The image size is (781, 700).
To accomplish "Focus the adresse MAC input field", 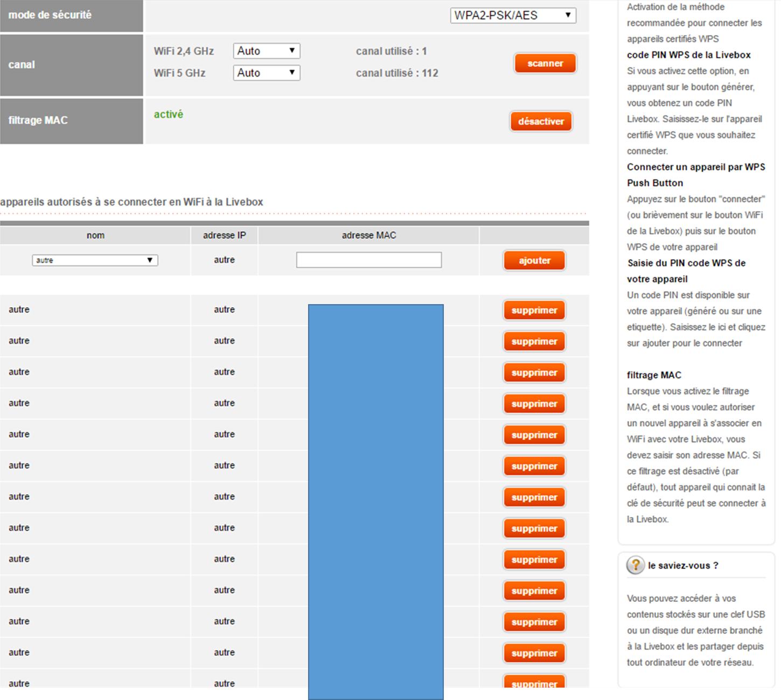I will (369, 260).
